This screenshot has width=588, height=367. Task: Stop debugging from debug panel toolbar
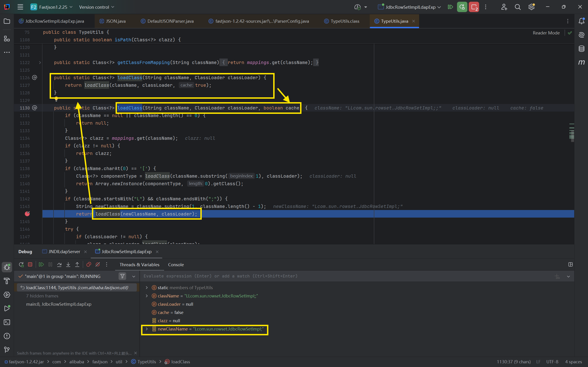click(30, 265)
